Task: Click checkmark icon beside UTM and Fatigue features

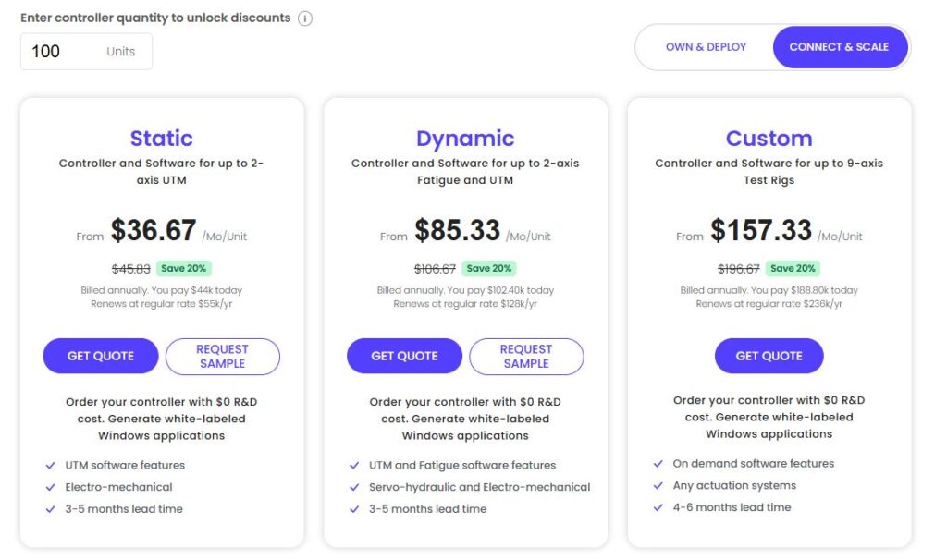Action: coord(354,466)
